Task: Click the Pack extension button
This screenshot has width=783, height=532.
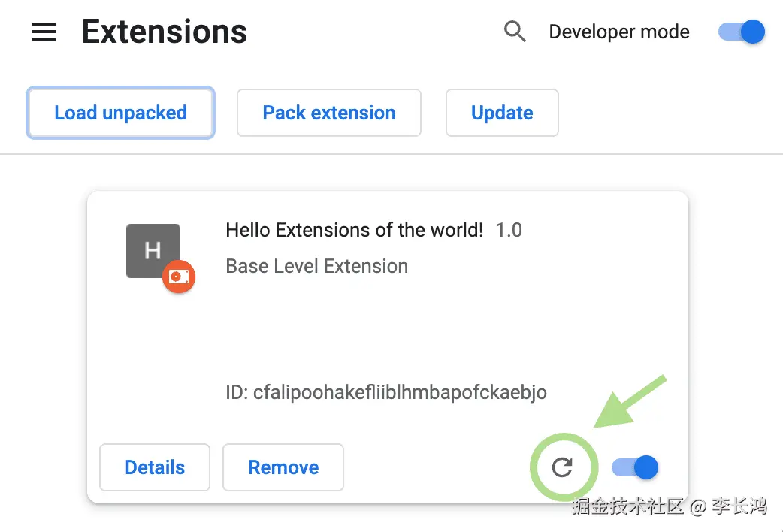Action: (329, 113)
